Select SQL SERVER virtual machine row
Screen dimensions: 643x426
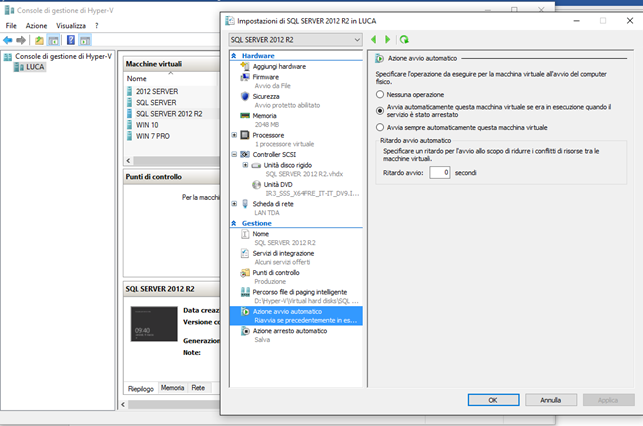[x=156, y=103]
